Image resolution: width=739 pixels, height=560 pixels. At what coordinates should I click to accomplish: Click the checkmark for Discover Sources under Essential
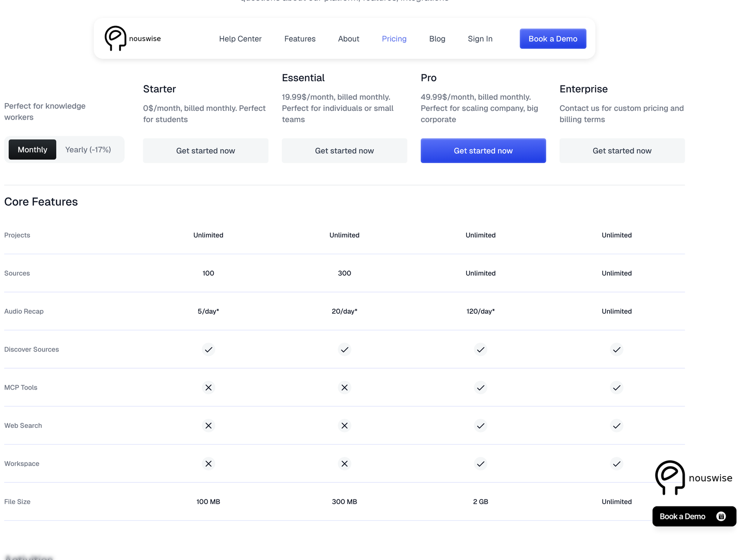pyautogui.click(x=345, y=350)
